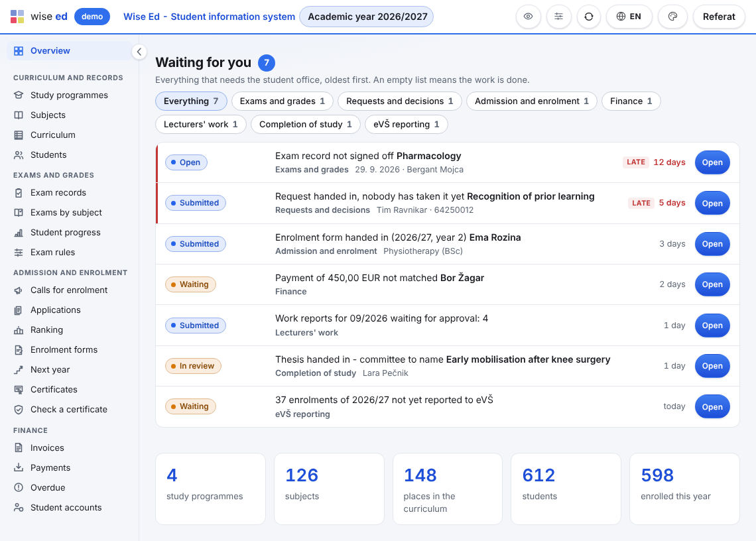Click the Waiting for you count badge 7

tap(267, 63)
